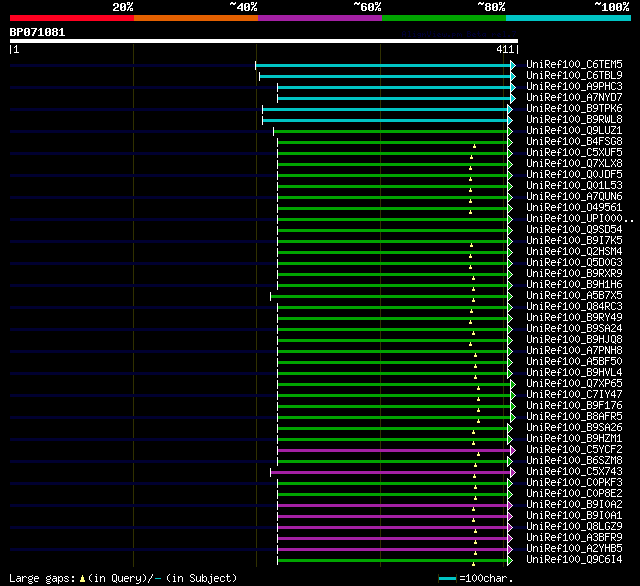This screenshot has width=640, height=586.
Task: Click the truncated UniRef100_UPI000.. label
Action: pos(580,219)
